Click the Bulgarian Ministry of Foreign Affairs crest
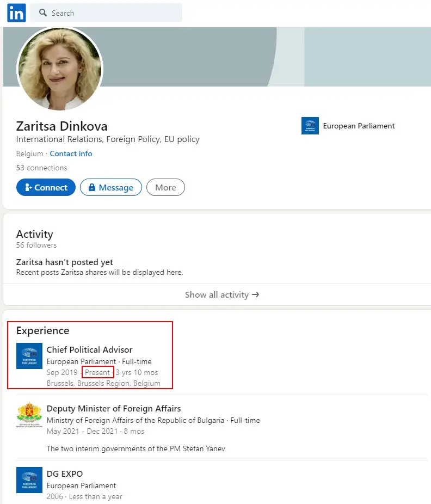Screen dimensions: 431x504 pos(29,415)
